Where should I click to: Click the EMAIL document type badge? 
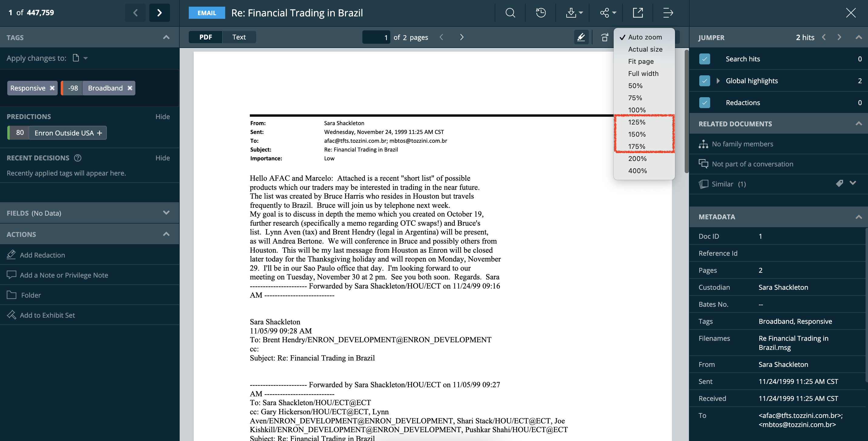tap(207, 13)
